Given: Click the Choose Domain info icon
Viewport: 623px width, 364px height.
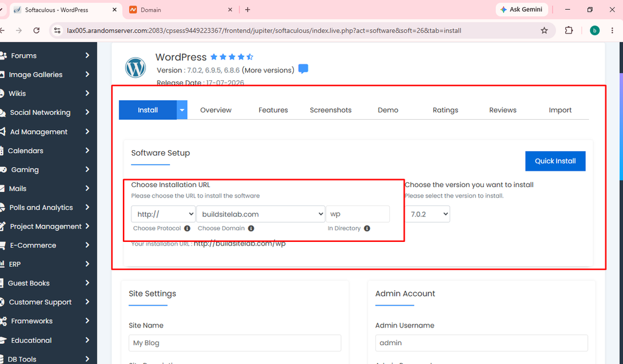Looking at the screenshot, I should (x=251, y=228).
